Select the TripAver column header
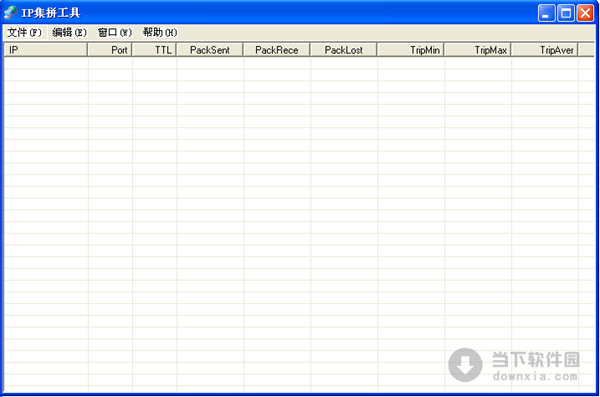Screen dimensions: 600x397 (x=545, y=50)
